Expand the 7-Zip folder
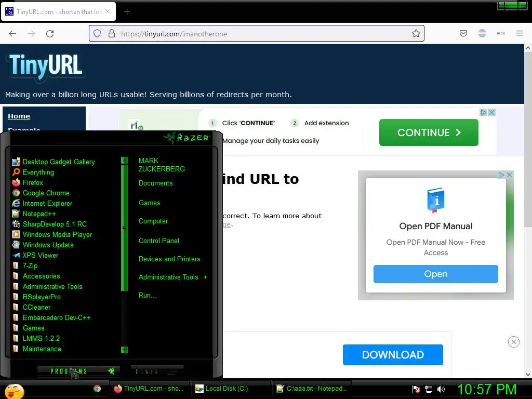This screenshot has height=399, width=532. (25, 265)
